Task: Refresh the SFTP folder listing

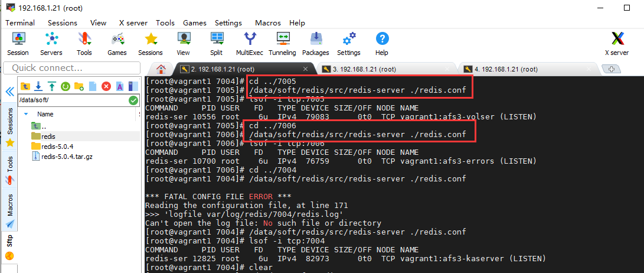Action: (x=66, y=86)
